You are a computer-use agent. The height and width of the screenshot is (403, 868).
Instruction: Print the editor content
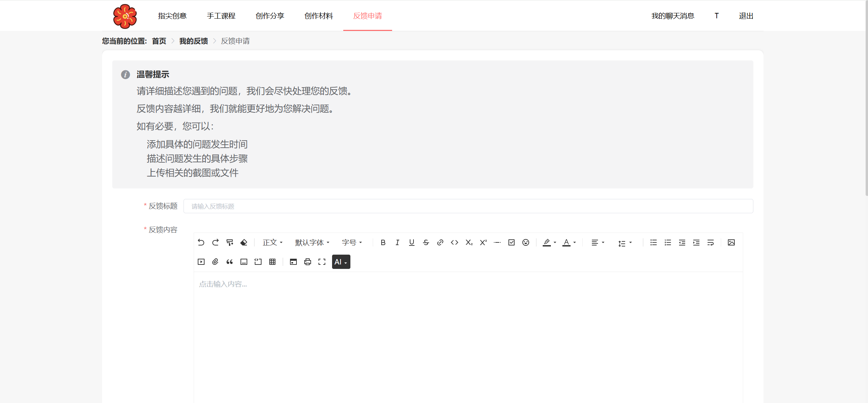[308, 262]
